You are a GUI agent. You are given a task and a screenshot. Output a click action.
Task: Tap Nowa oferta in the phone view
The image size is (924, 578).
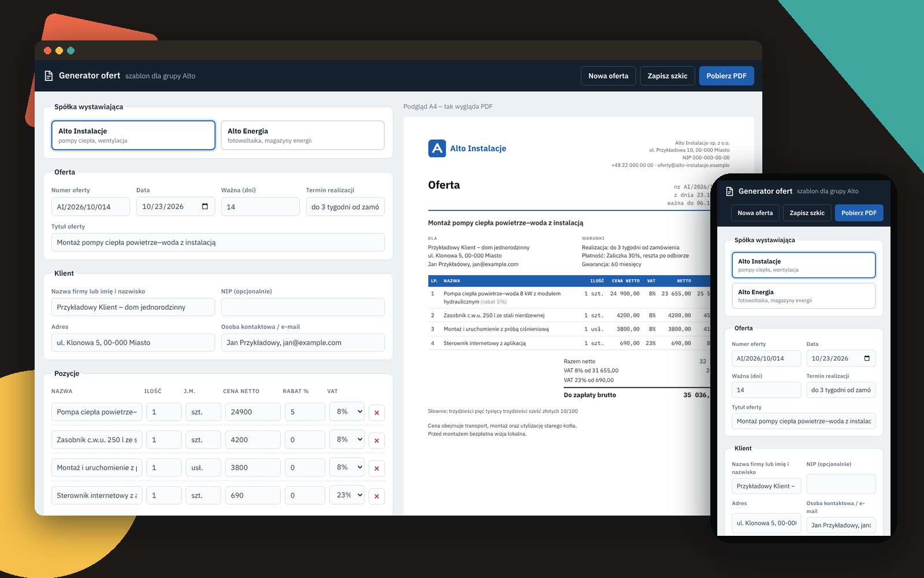click(x=755, y=213)
